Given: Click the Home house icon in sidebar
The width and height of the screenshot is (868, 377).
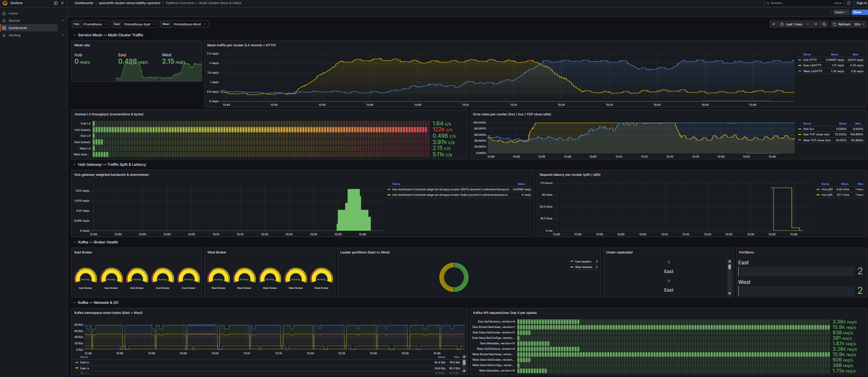Looking at the screenshot, I should click(4, 14).
